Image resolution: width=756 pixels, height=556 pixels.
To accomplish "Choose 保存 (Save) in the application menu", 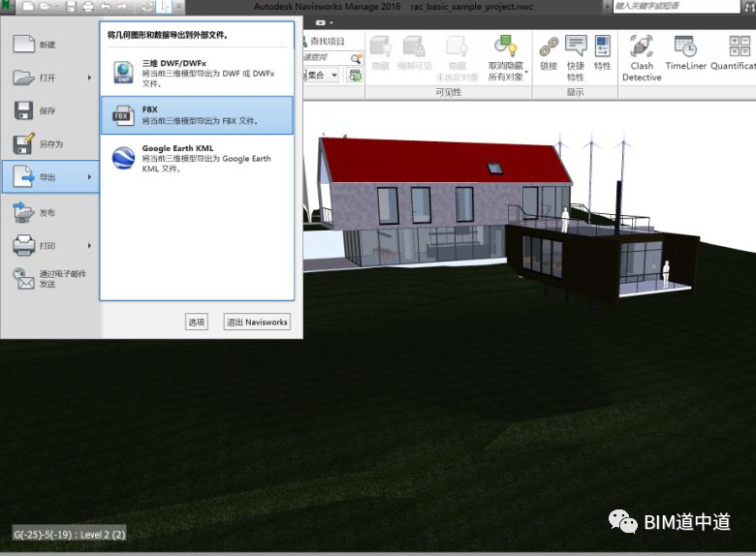I will [49, 110].
